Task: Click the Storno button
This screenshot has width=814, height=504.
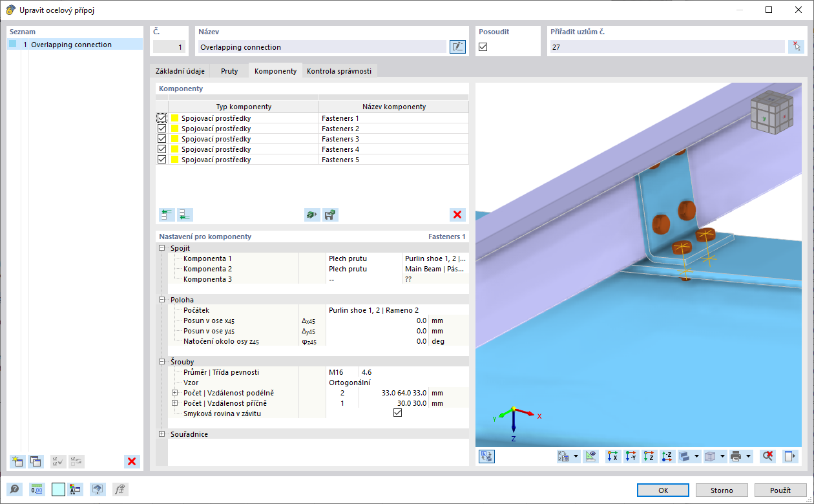Action: click(x=722, y=490)
